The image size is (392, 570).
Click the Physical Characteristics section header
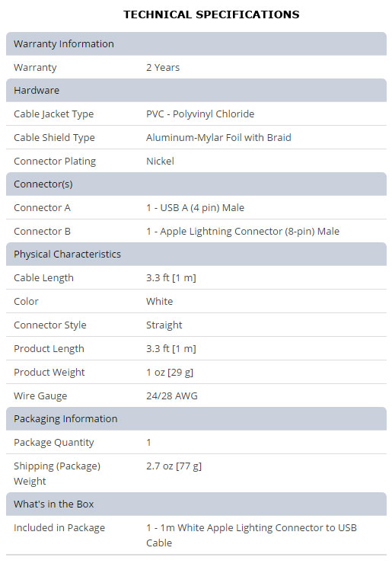196,254
